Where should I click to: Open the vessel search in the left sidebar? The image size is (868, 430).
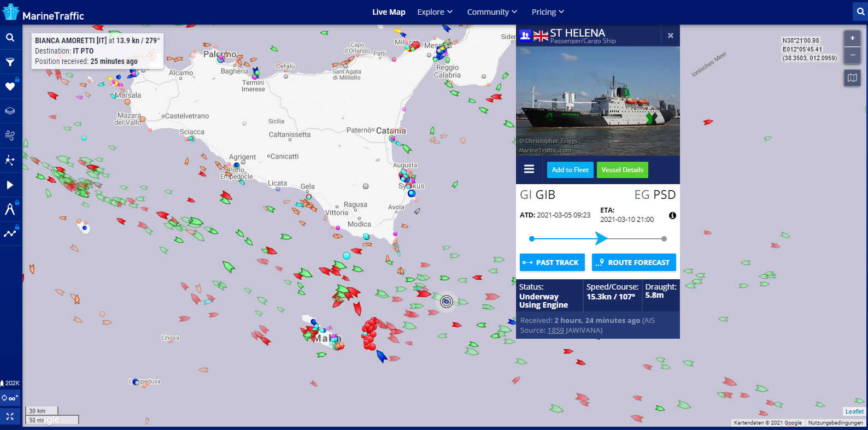point(10,38)
